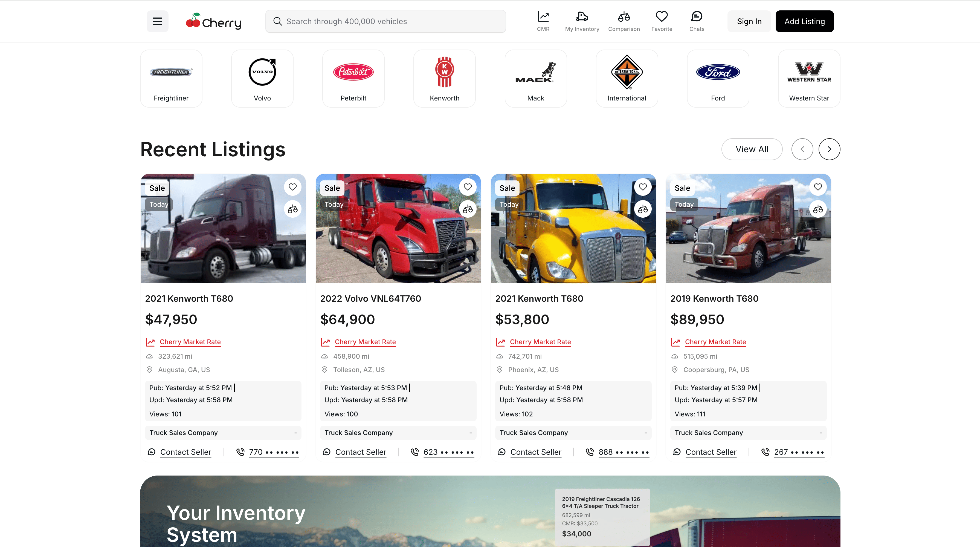Reveal the phone number starting with 888
The width and height of the screenshot is (980, 547).
click(x=623, y=452)
